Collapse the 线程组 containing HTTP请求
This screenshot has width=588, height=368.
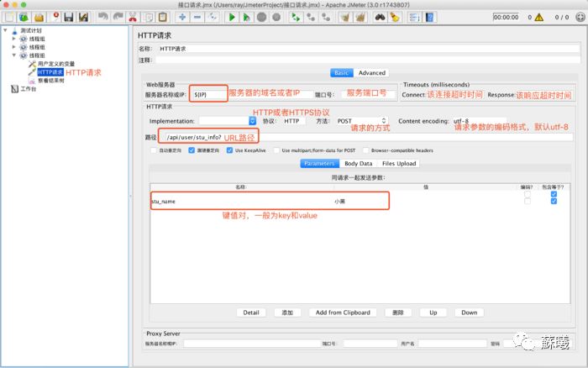click(14, 55)
